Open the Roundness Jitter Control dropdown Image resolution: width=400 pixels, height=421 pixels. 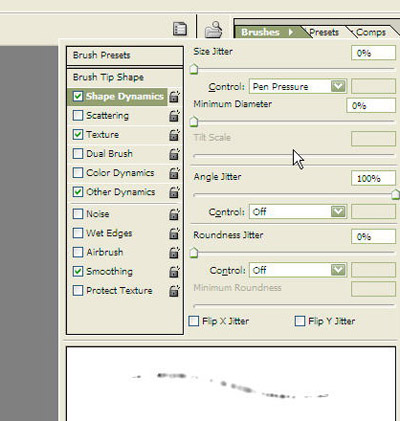tap(298, 270)
